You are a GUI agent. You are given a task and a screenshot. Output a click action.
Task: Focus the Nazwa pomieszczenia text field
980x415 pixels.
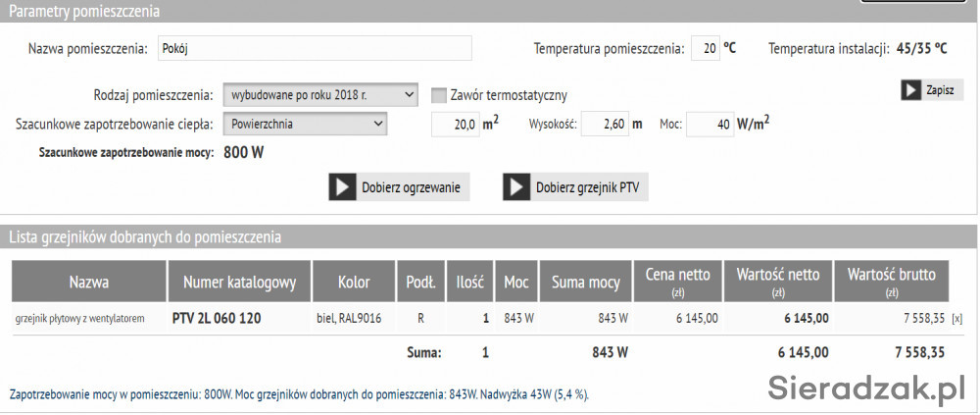point(314,48)
